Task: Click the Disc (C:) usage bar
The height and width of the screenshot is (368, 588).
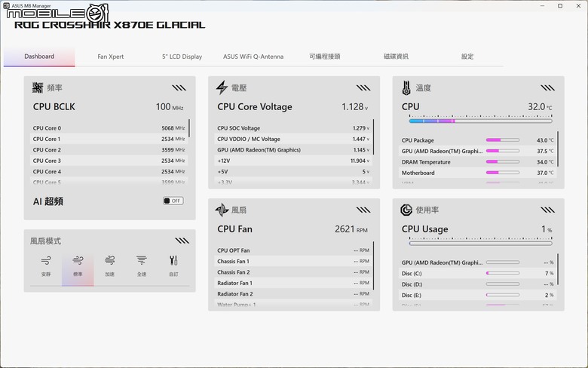Action: tap(503, 273)
